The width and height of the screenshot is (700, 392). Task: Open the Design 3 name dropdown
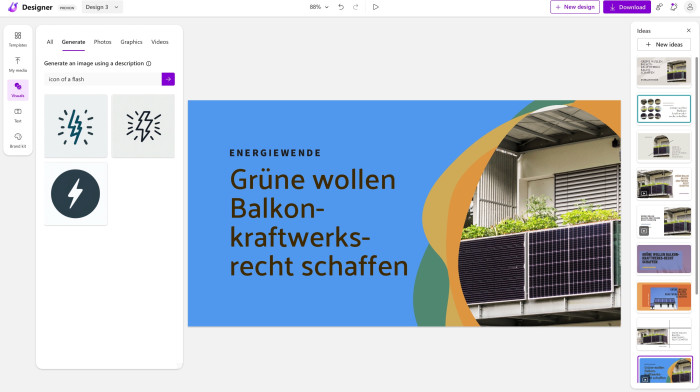point(102,7)
